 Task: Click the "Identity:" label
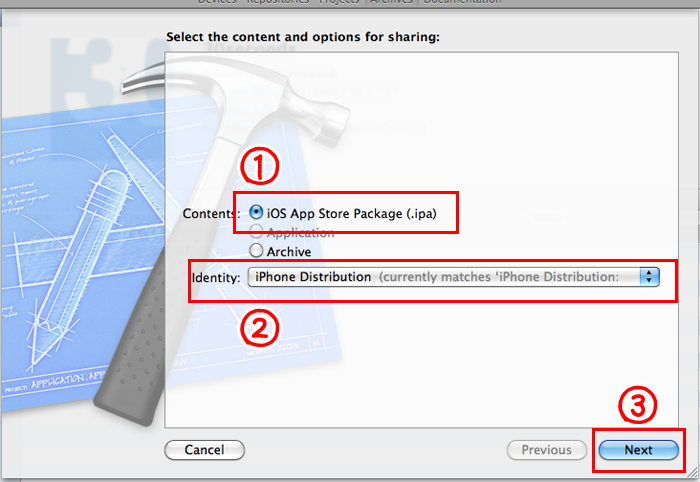pos(216,277)
